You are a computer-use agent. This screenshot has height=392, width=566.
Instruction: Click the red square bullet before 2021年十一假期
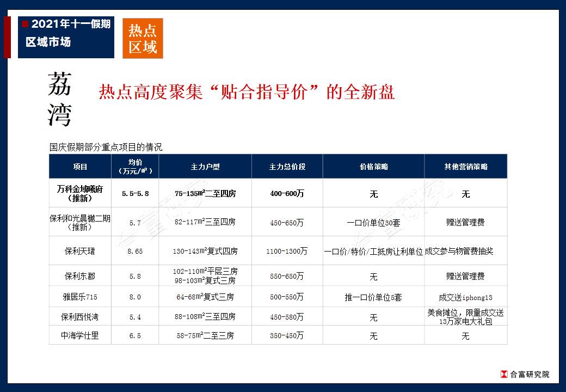click(25, 24)
